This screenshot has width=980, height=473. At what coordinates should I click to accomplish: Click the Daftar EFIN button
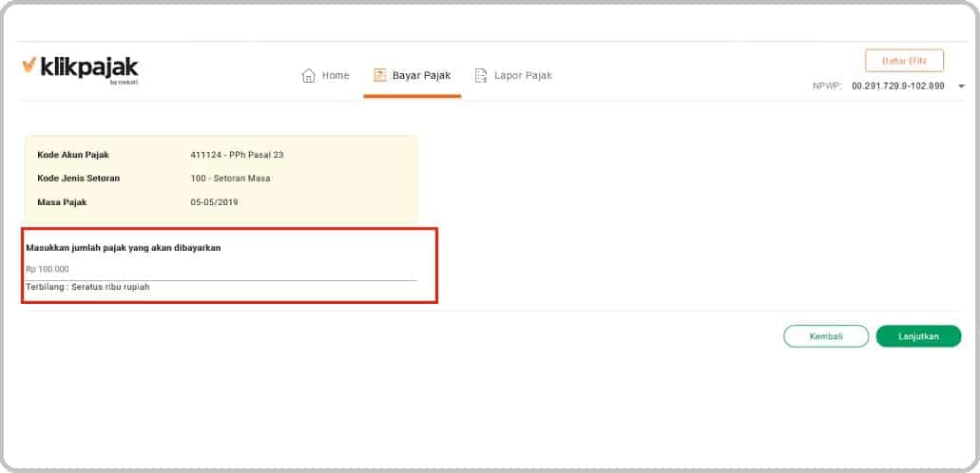click(904, 61)
